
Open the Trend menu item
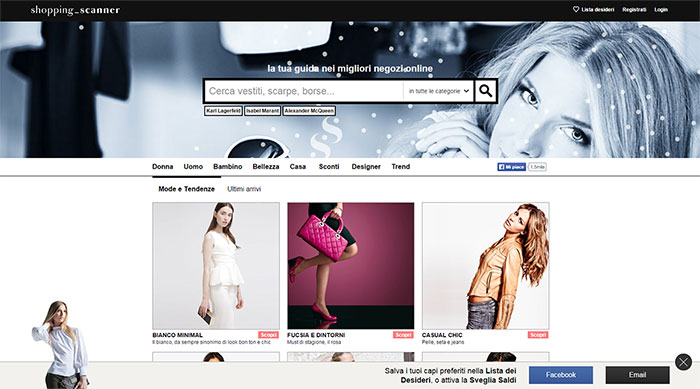click(401, 167)
